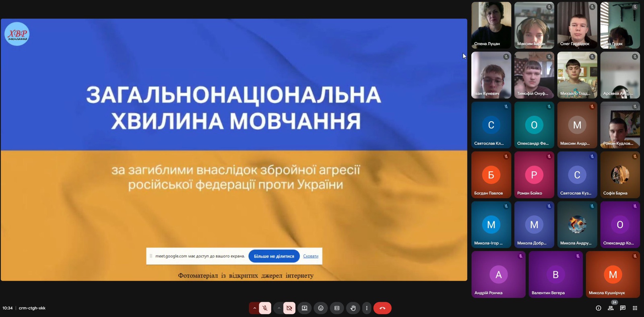
Task: Open the emoji reactions picker
Action: tap(321, 308)
